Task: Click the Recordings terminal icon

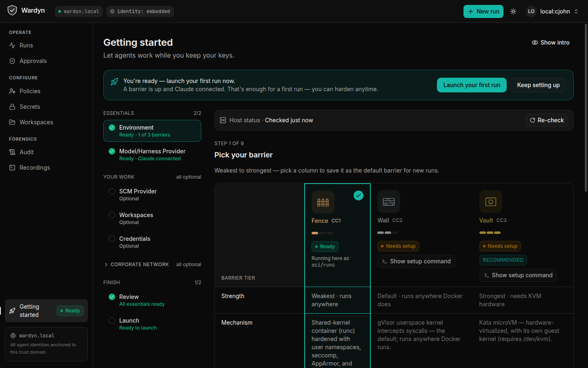Action: tap(12, 168)
